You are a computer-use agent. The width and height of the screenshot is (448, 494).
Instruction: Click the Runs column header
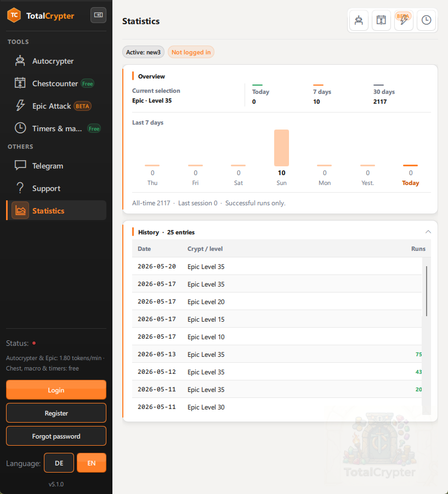point(418,249)
